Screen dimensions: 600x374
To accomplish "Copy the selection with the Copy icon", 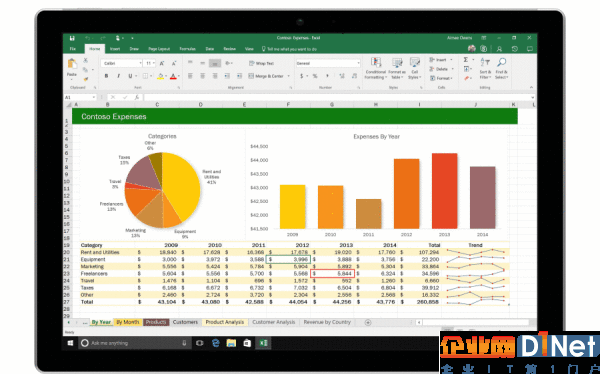I will 85,69.
